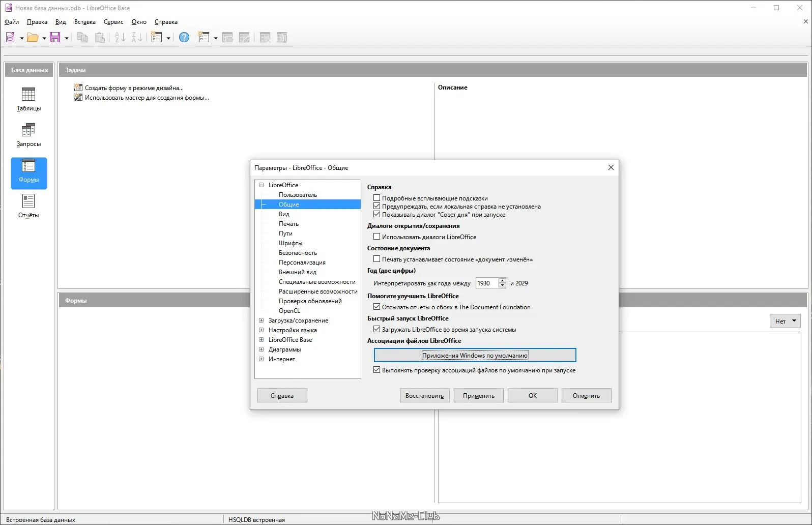Screen dimensions: 812x525
Task: Expand the Настройки языка tree node
Action: pos(262,330)
